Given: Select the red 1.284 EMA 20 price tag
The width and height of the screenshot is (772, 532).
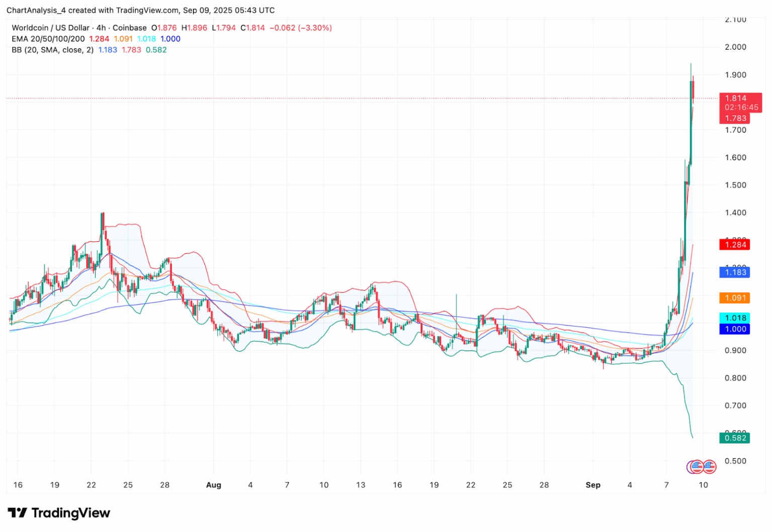Looking at the screenshot, I should (x=735, y=245).
